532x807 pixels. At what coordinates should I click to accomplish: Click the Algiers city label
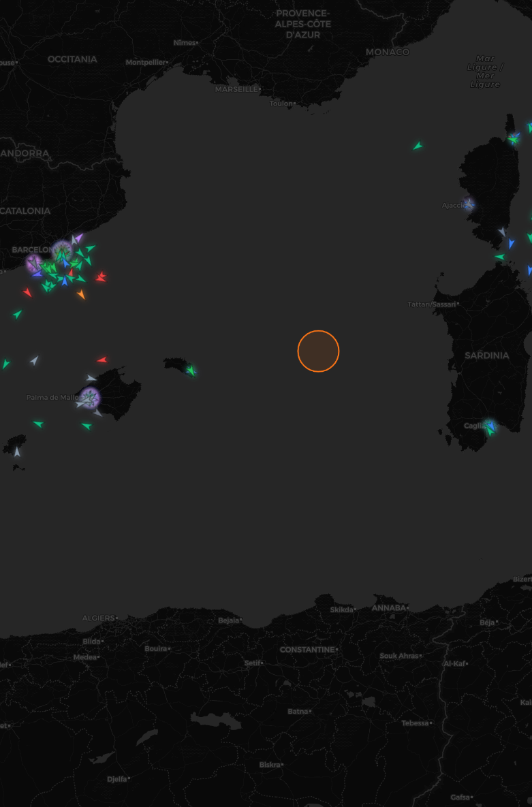pyautogui.click(x=99, y=618)
